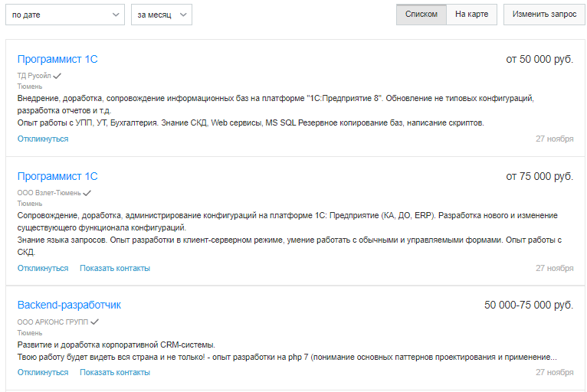Image resolution: width=587 pixels, height=392 pixels.
Task: Expand the 'за месяц' period dropdown
Action: coord(161,15)
